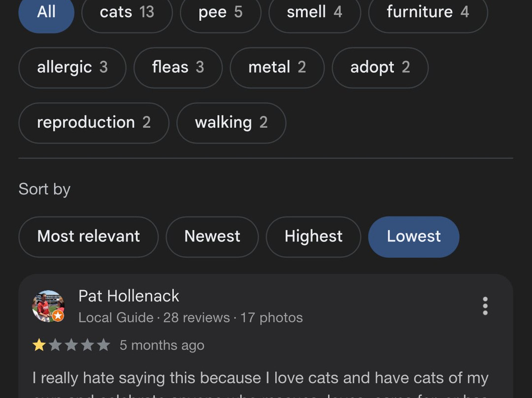
Task: Sort reviews by Newest
Action: coord(212,237)
